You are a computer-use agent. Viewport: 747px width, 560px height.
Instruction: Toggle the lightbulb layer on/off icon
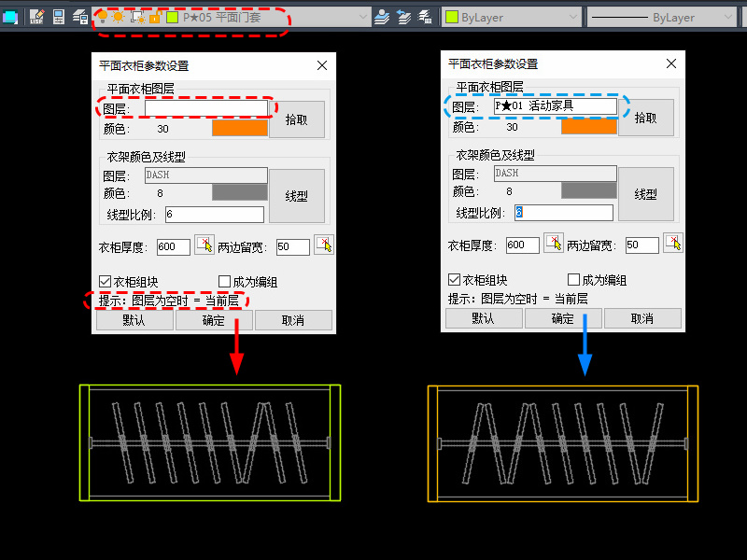103,18
